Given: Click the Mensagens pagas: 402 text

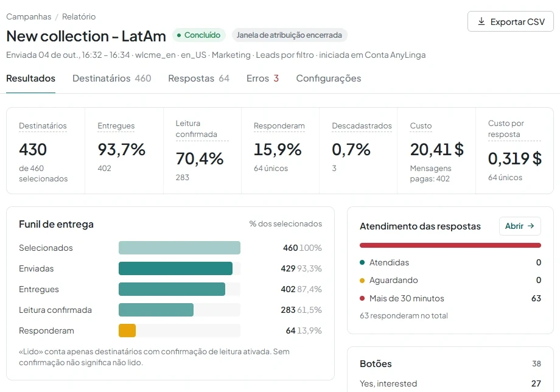Looking at the screenshot, I should click(431, 173).
